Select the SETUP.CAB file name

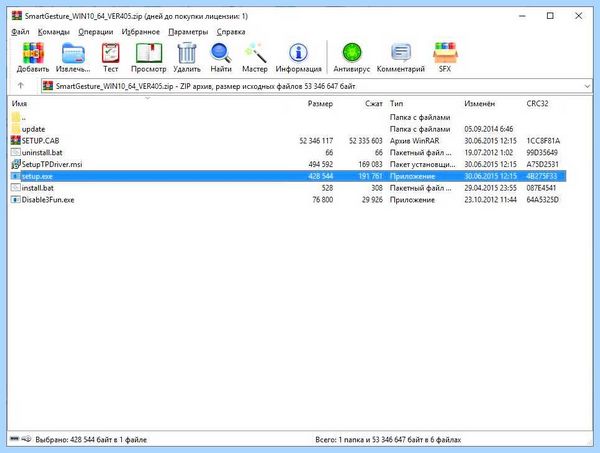pos(41,140)
